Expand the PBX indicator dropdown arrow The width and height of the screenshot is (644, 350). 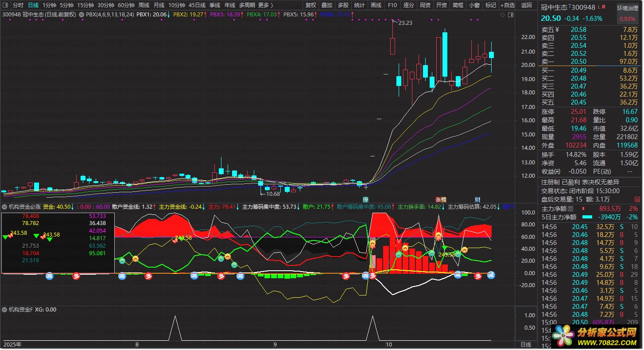pos(81,15)
